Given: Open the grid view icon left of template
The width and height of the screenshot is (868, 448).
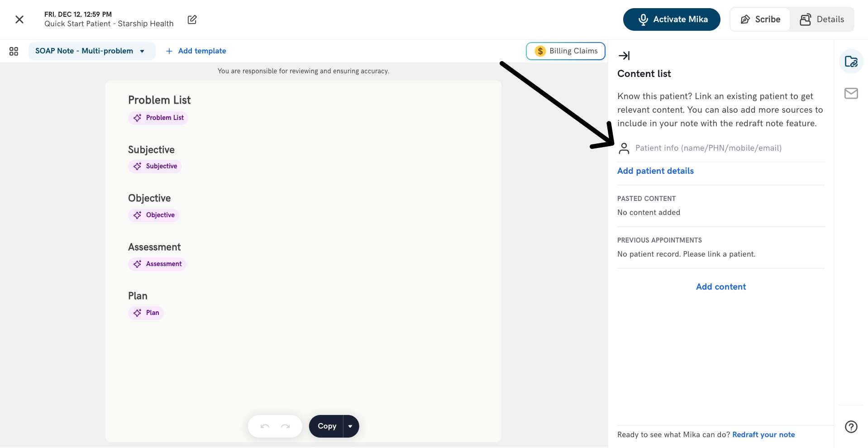Looking at the screenshot, I should click(14, 51).
